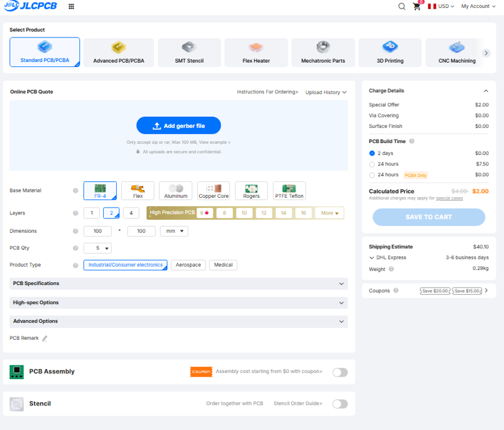Viewport: 504px width, 430px height.
Task: Click help icon next to Product Type
Action: [76, 265]
